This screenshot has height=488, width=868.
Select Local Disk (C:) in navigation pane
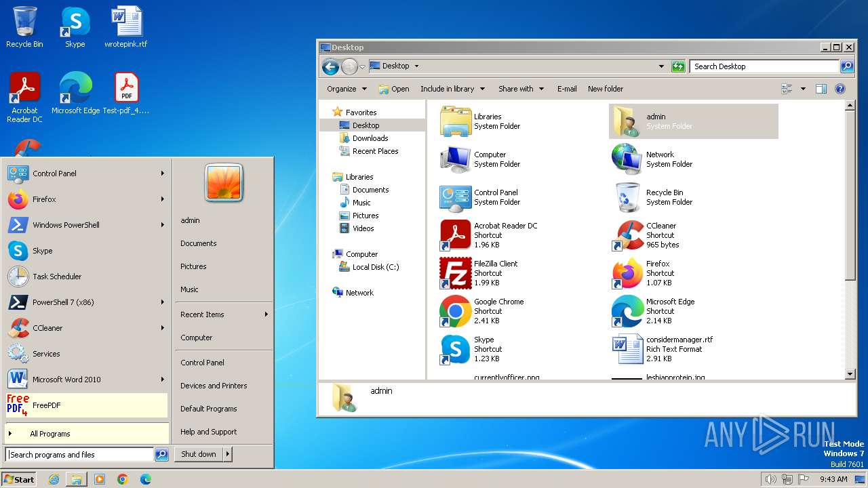click(x=376, y=267)
